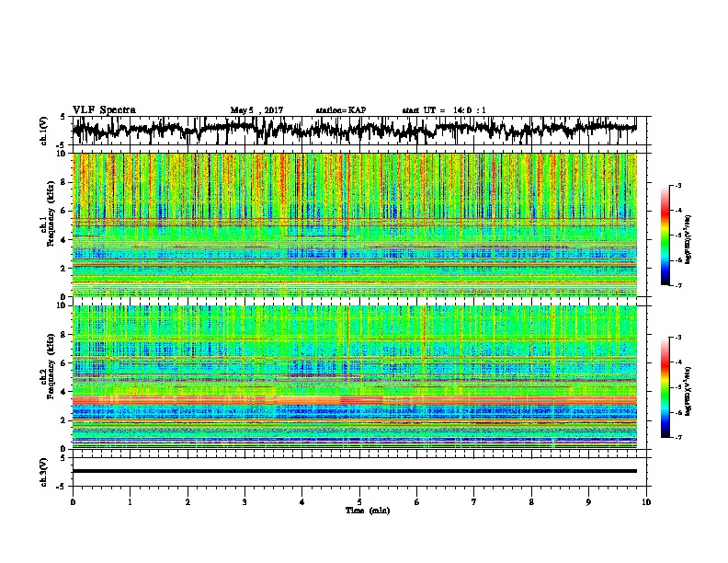This screenshot has width=728, height=563.
Task: Click the "-5" tick on ch.1(V) axis
Action: pos(62,145)
